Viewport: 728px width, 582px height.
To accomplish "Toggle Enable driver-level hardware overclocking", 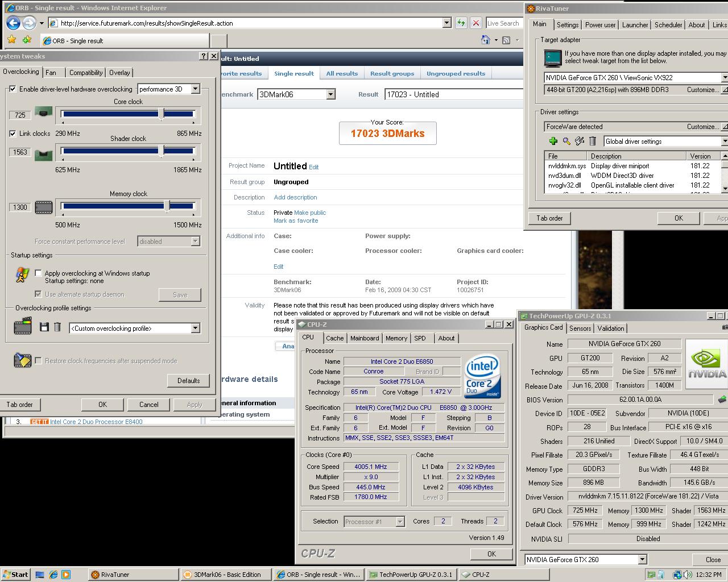I will [13, 89].
